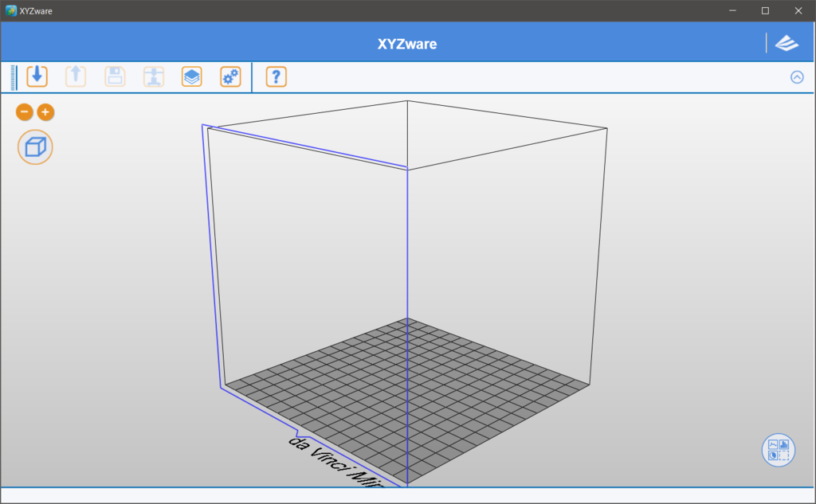Zoom out with orange minus button
The image size is (816, 504).
coord(25,111)
